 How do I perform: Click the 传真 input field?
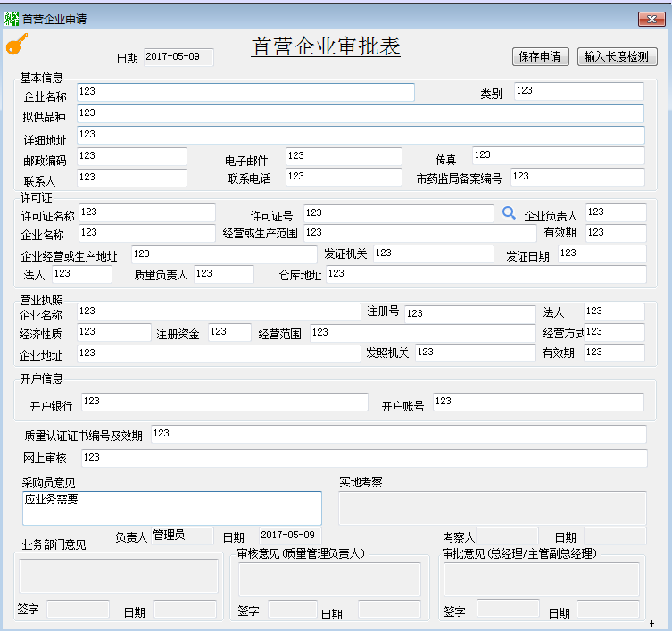coord(559,155)
